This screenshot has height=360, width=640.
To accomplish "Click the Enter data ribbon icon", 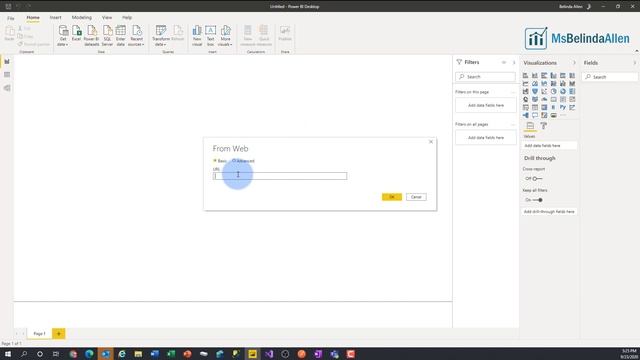I will click(x=120, y=36).
